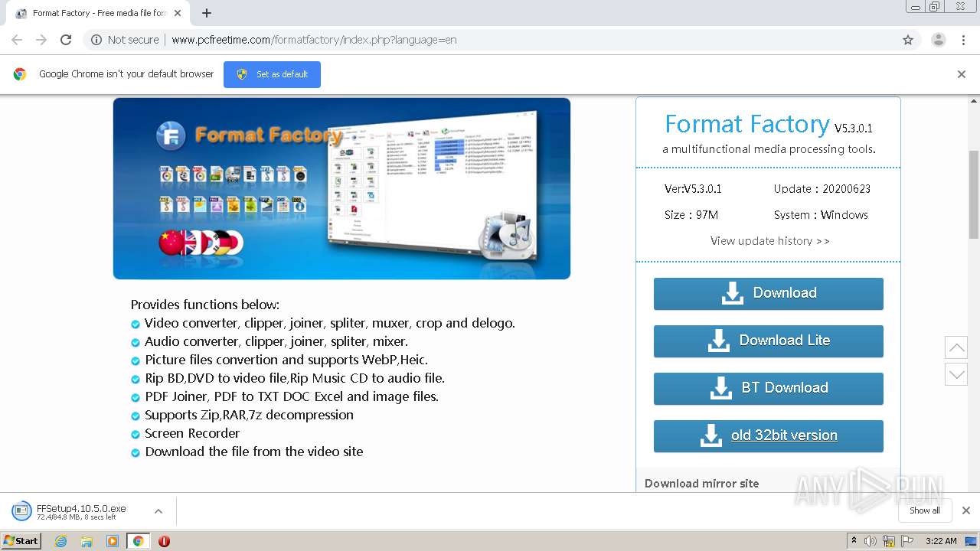Click Set as default button
The height and width of the screenshot is (551, 980).
coord(272,74)
